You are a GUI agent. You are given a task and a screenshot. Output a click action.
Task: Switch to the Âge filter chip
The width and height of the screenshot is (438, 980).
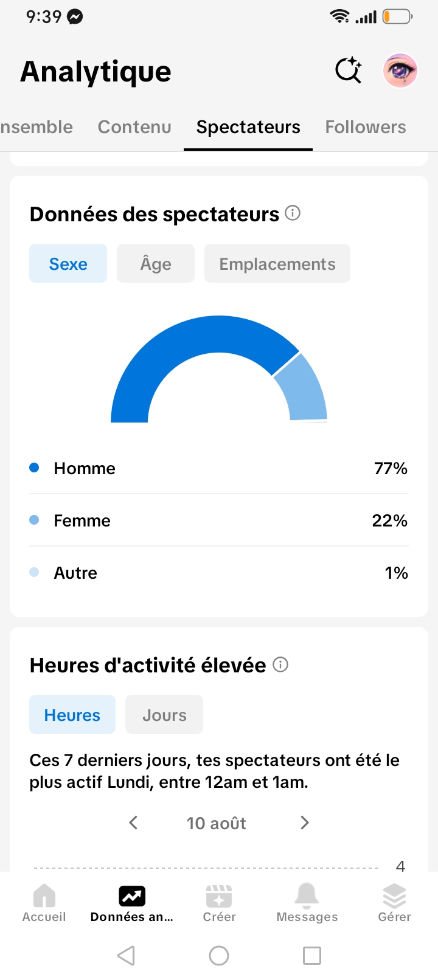click(156, 263)
